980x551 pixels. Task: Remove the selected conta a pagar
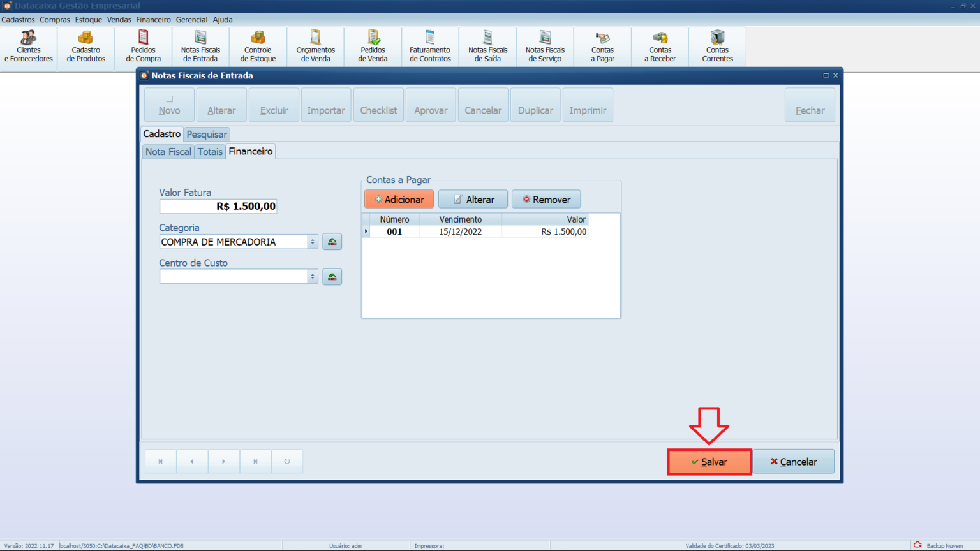(546, 200)
